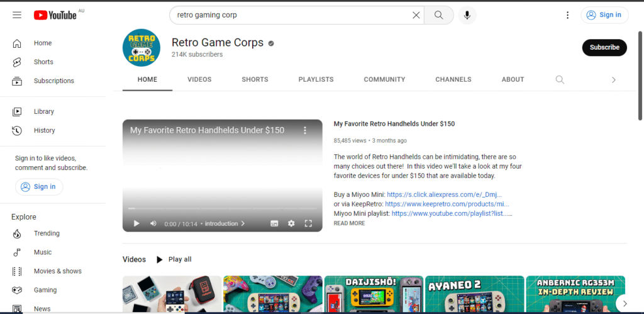This screenshot has width=644, height=314.
Task: Click Retro Game Corps channel avatar
Action: (x=142, y=48)
